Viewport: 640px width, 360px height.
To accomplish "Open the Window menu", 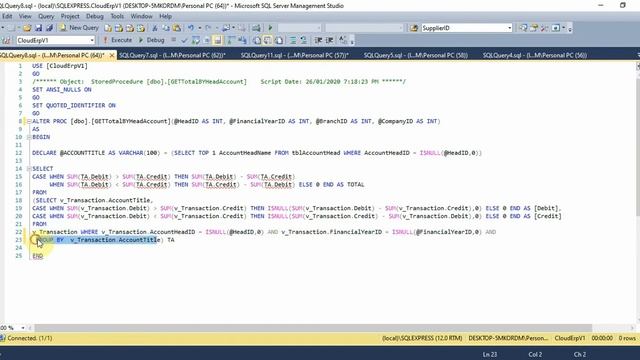I will point(141,16).
